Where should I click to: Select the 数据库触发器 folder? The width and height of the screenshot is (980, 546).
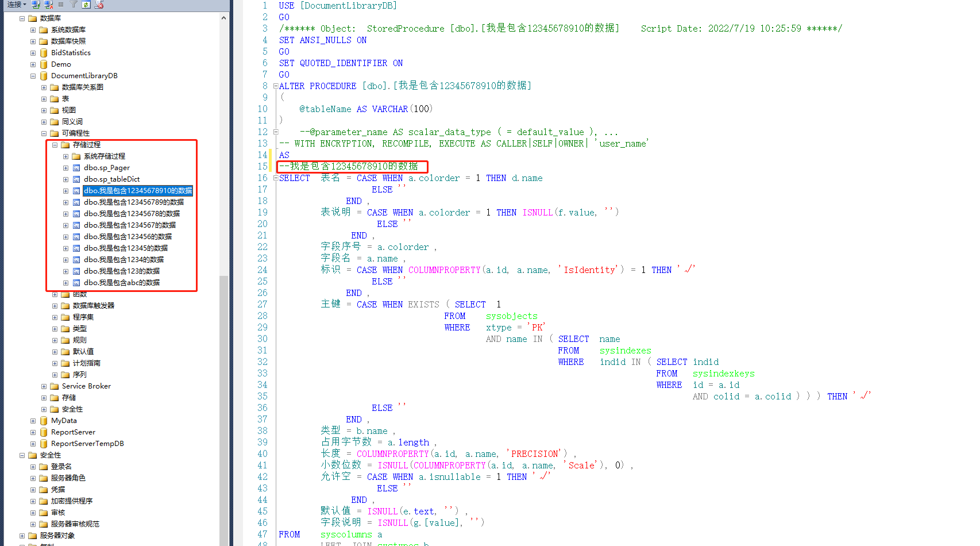[x=94, y=306]
